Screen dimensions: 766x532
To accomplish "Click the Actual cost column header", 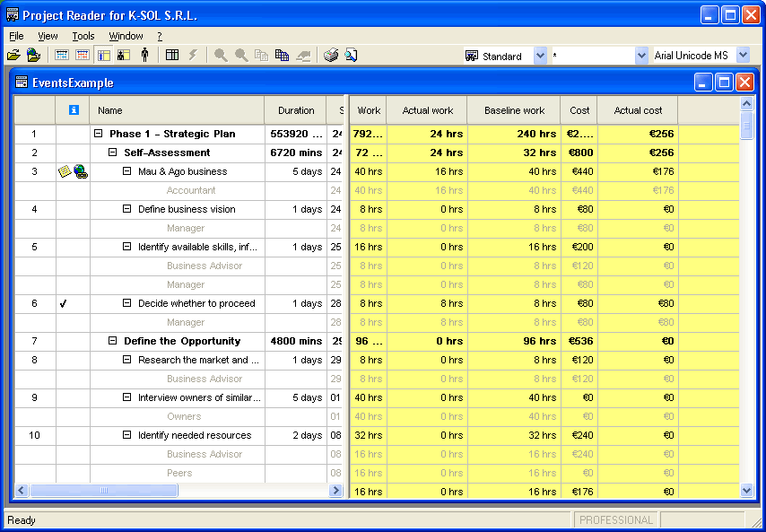I will (x=638, y=110).
